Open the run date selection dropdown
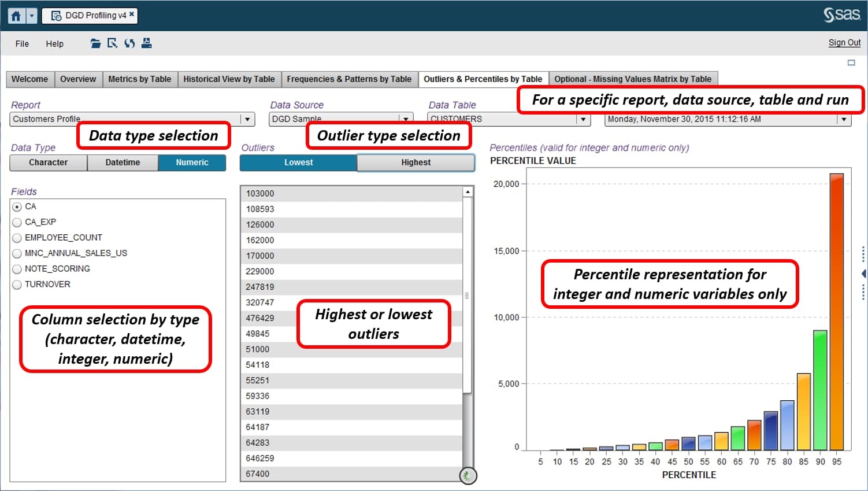 coord(844,119)
